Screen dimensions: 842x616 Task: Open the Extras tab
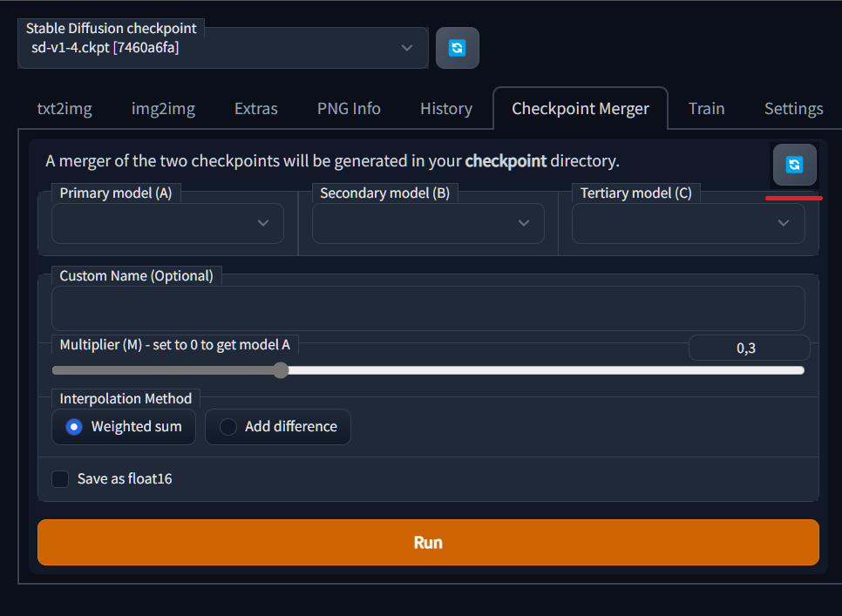pyautogui.click(x=255, y=108)
